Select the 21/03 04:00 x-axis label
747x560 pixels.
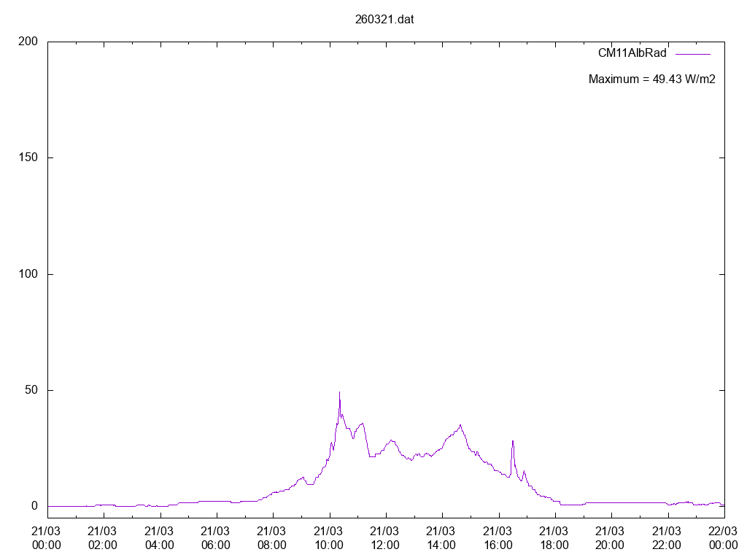coord(160,538)
